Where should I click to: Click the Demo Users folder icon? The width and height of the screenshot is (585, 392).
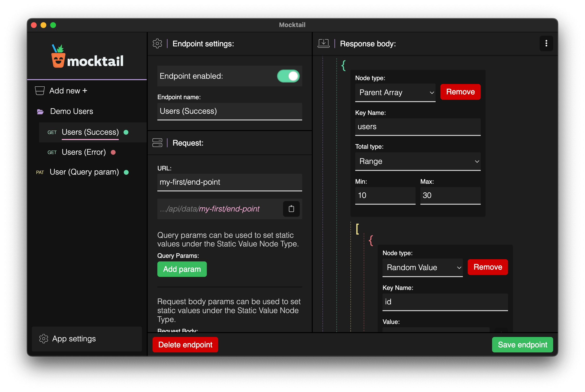coord(40,112)
